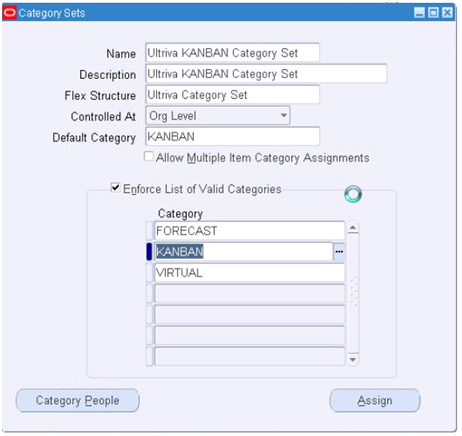Select the VIRTUAL category row
The height and width of the screenshot is (436, 462).
[x=250, y=273]
